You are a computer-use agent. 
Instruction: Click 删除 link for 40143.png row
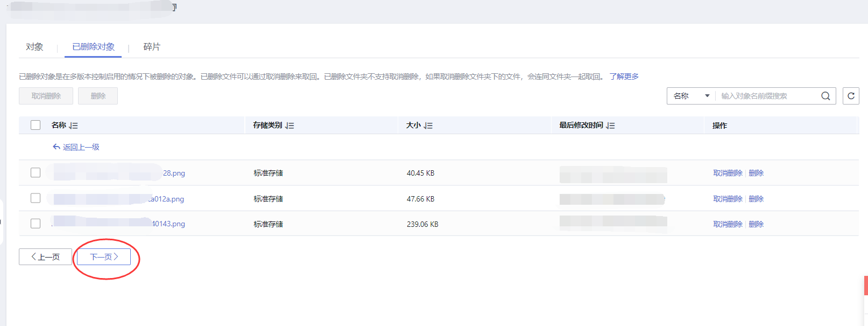tap(756, 224)
